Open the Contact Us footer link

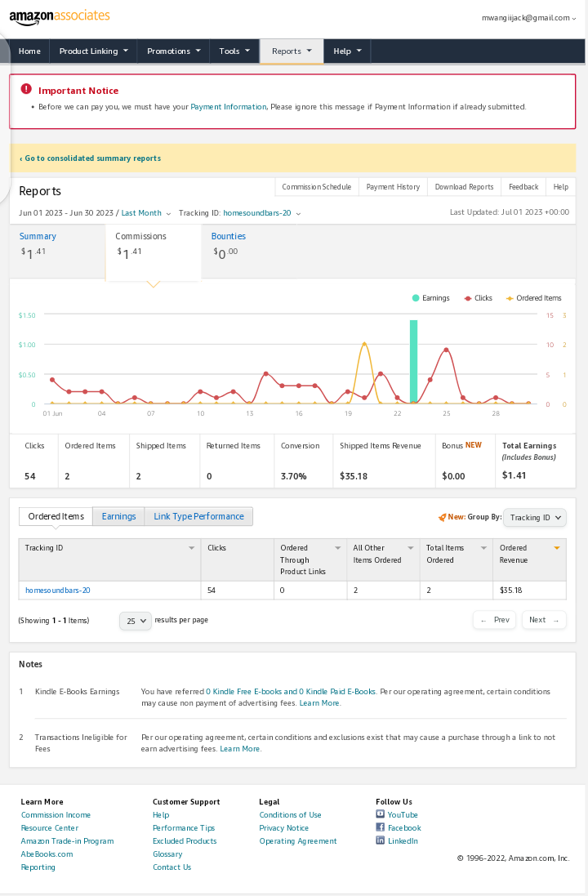click(172, 867)
